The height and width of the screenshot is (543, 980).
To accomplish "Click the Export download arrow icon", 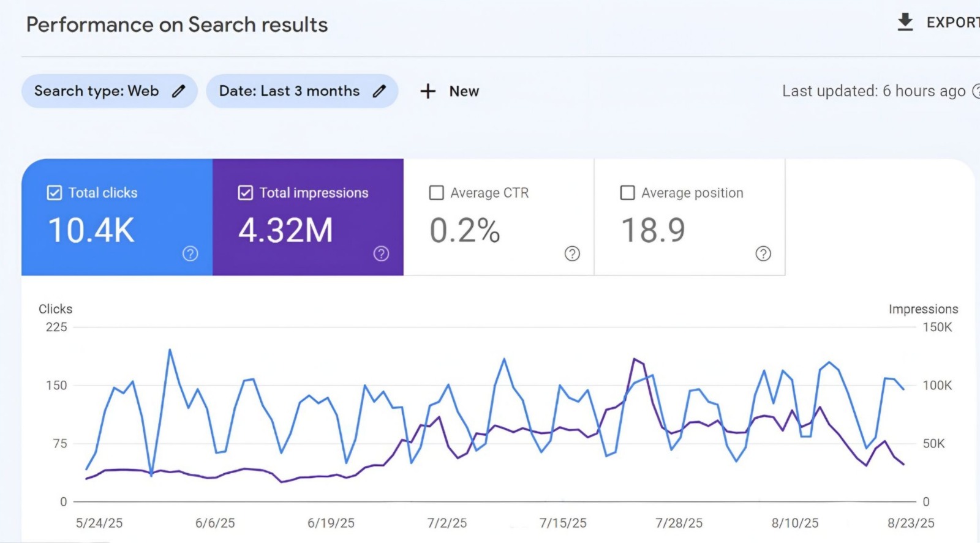I will point(905,22).
